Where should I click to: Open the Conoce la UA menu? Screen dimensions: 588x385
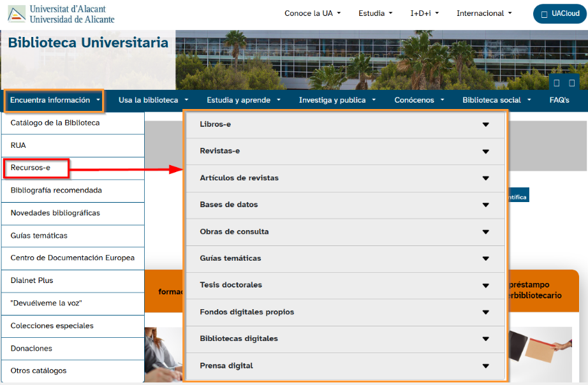[x=312, y=13]
